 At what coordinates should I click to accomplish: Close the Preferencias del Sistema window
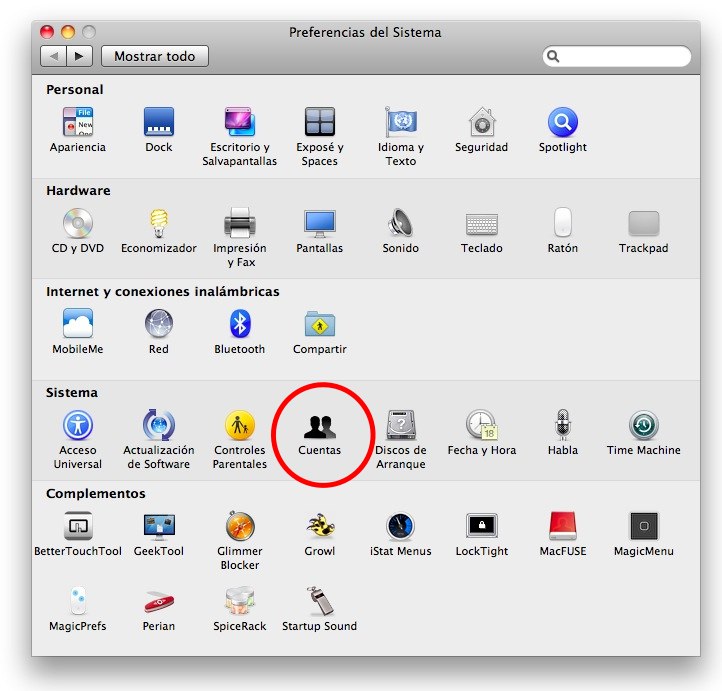tap(47, 32)
